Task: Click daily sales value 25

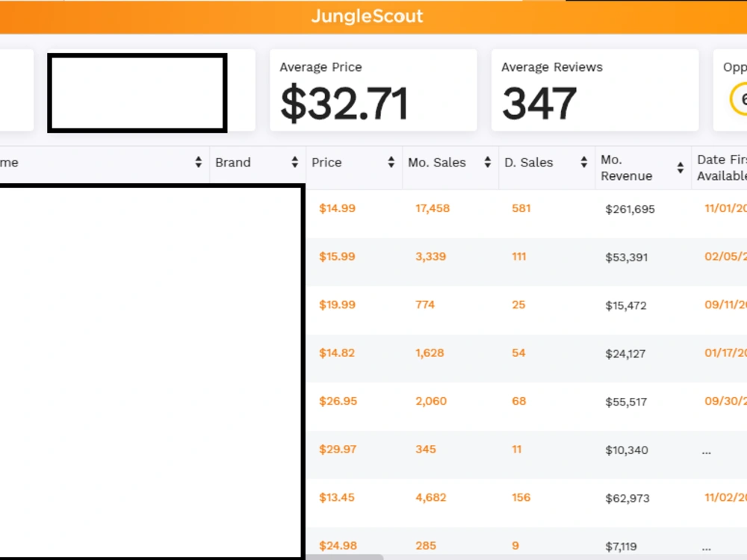Action: (x=519, y=305)
